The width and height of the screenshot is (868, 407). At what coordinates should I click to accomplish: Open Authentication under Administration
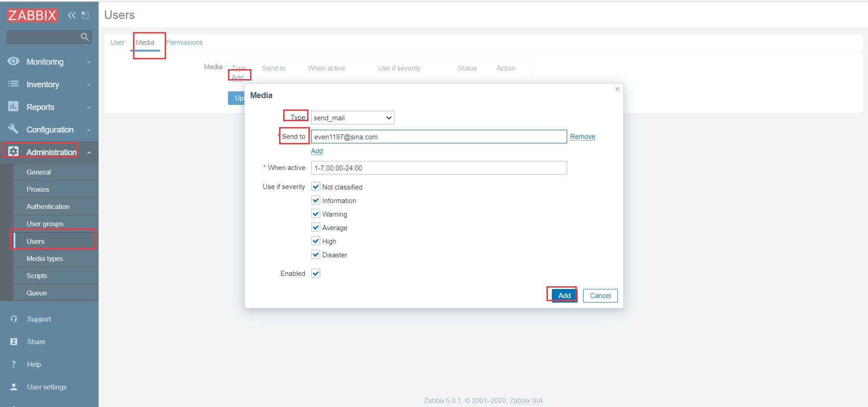coord(56,207)
